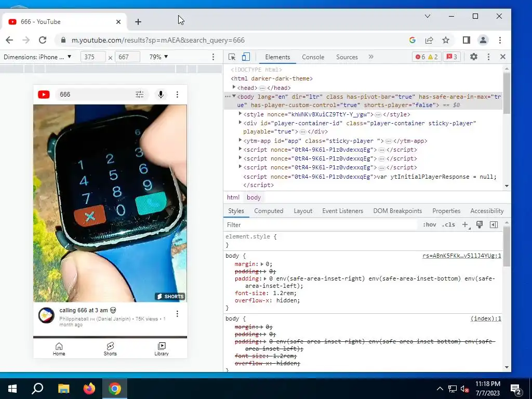532x399 pixels.
Task: Open the Layout tab
Action: point(303,211)
